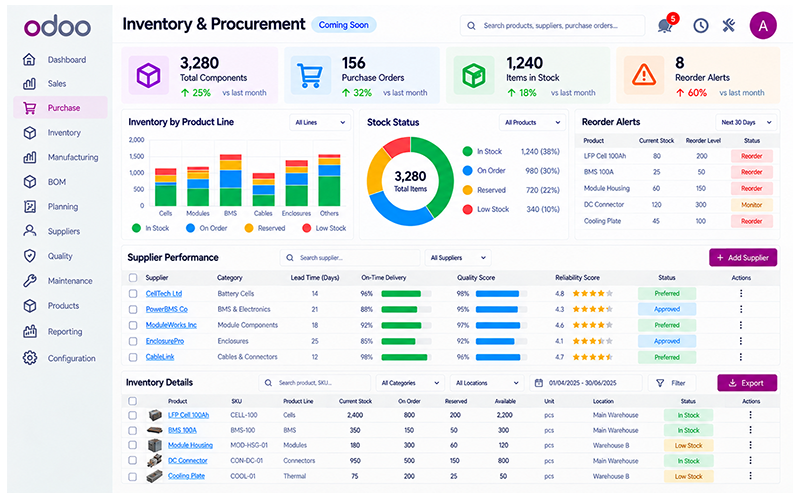Check the CellTech Ltd supplier checkbox
Image resolution: width=800 pixels, height=498 pixels.
(x=133, y=293)
